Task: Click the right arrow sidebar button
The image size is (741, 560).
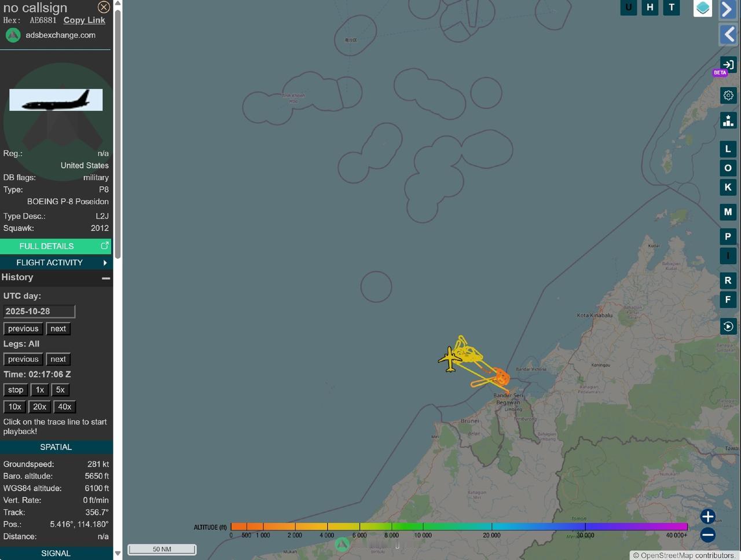Action: coord(728,9)
